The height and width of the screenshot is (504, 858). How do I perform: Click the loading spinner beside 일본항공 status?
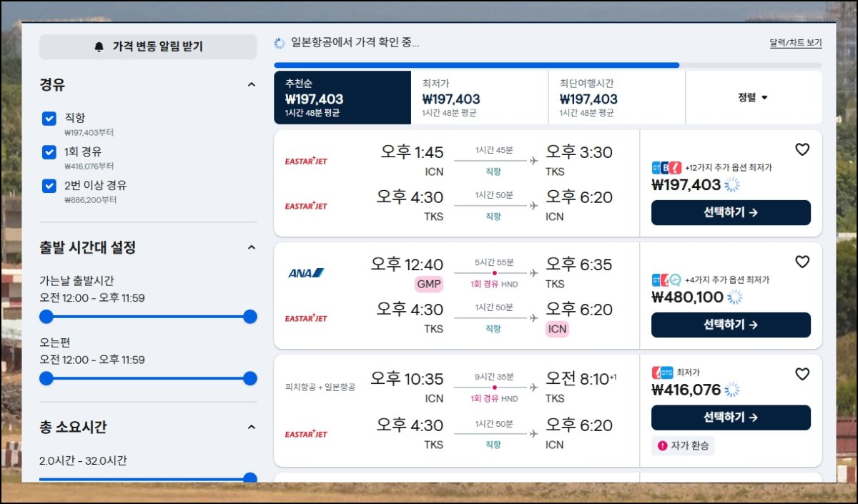pyautogui.click(x=280, y=43)
